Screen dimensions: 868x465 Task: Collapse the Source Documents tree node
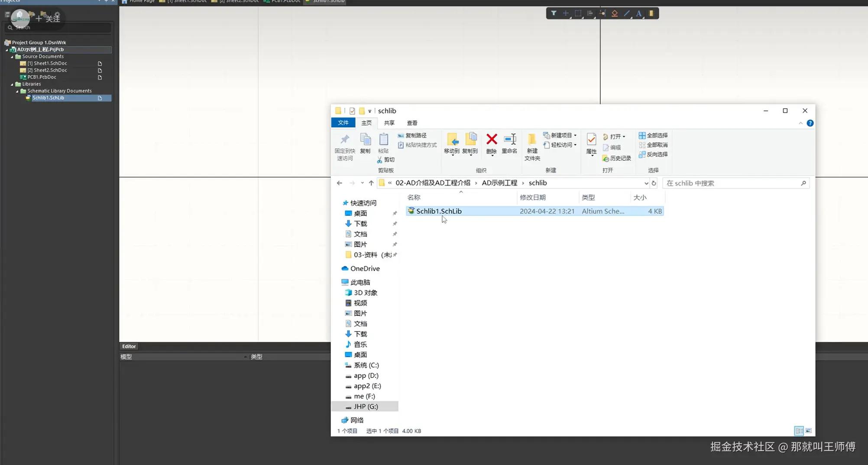[x=12, y=57]
